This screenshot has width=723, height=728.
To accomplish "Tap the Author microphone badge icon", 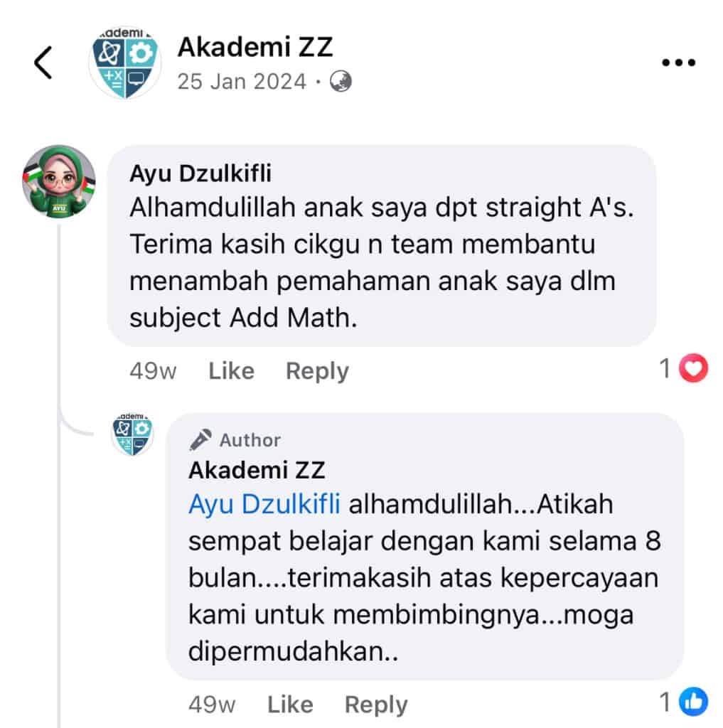I will (x=200, y=439).
